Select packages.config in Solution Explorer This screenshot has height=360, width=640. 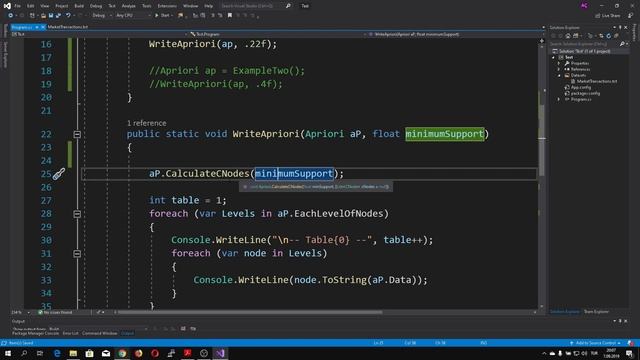582,93
